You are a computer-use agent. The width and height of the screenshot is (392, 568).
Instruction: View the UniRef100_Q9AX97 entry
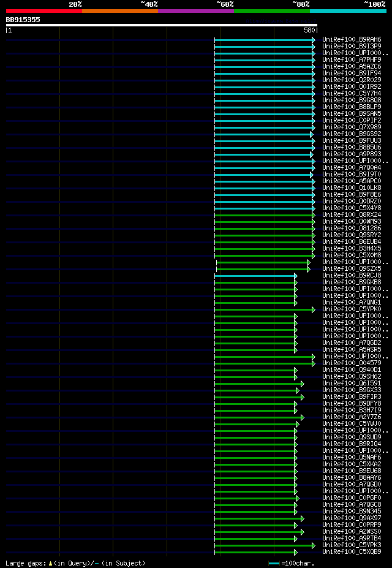[x=352, y=518]
